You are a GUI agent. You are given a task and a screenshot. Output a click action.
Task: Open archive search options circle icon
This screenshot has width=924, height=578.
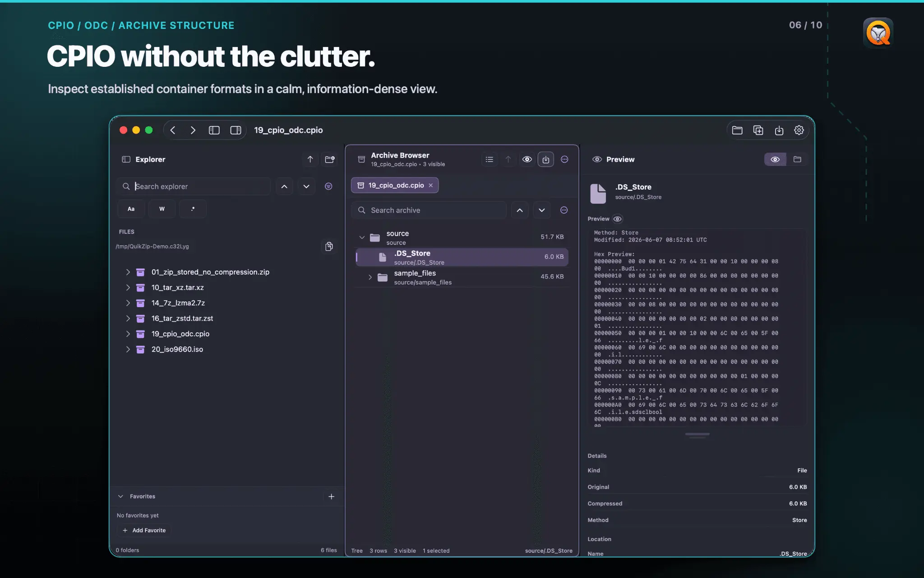tap(564, 210)
